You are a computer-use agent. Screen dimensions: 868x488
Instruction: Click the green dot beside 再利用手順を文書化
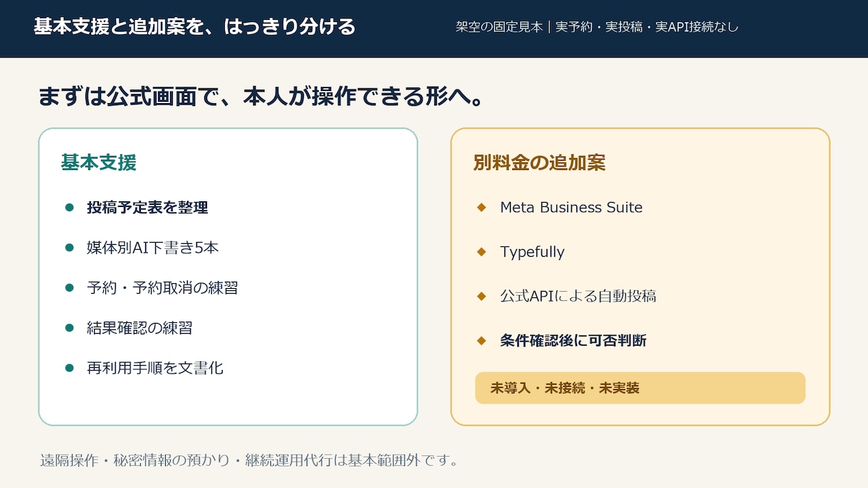click(70, 368)
